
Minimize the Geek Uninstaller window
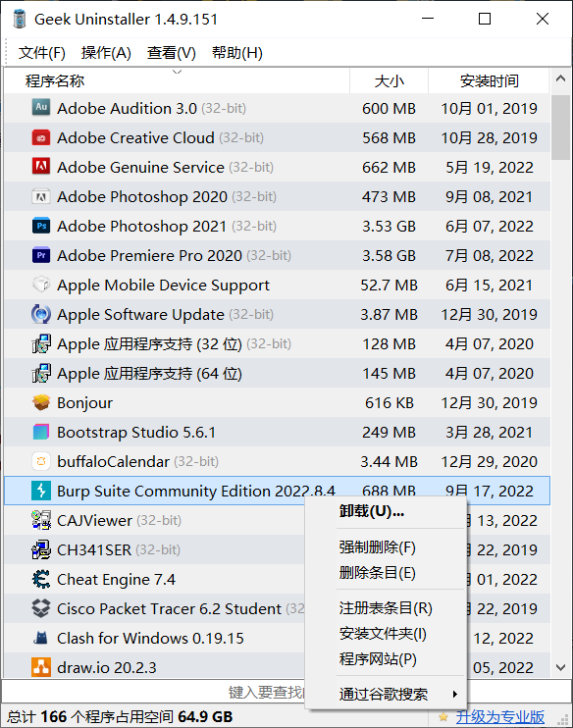point(428,19)
